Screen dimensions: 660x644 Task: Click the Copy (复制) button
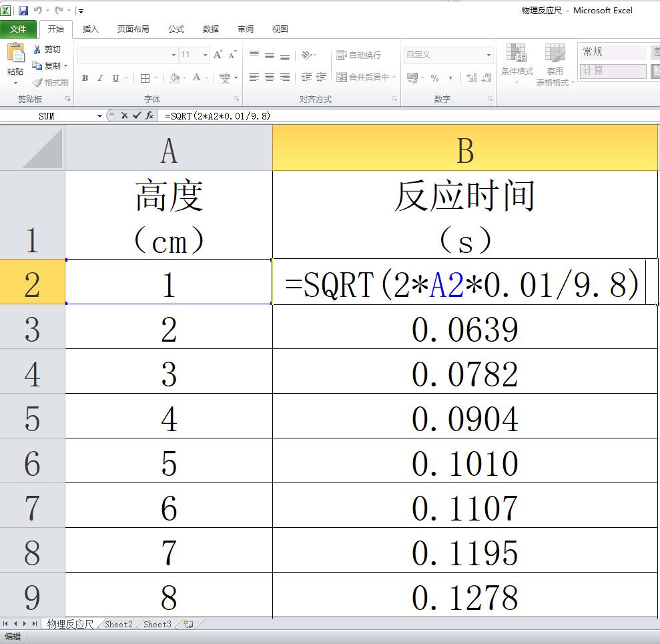(46, 65)
